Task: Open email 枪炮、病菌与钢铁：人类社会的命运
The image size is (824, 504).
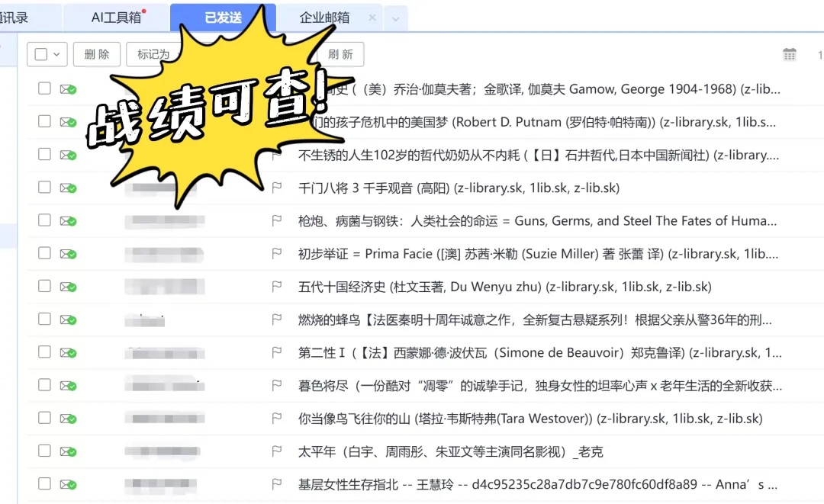Action: pos(537,221)
